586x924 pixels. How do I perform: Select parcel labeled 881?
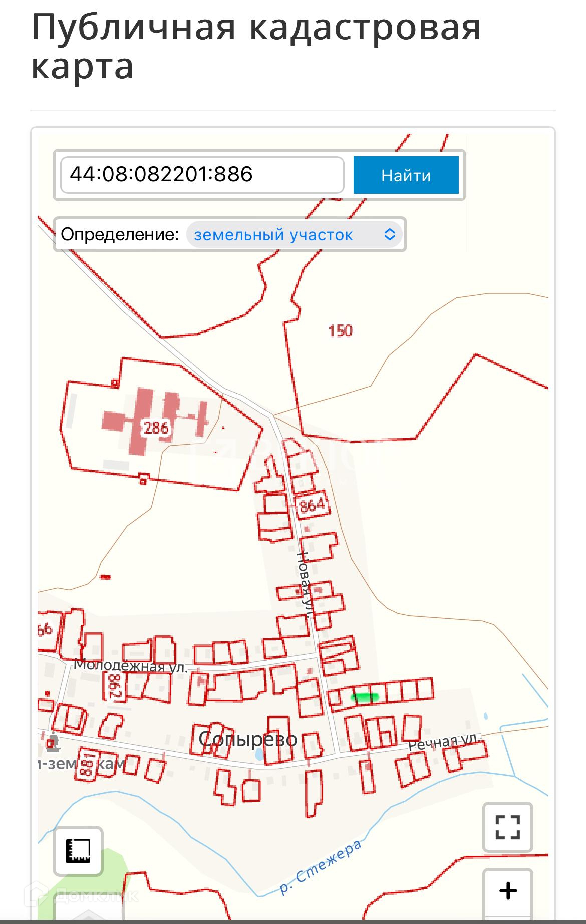tap(86, 765)
